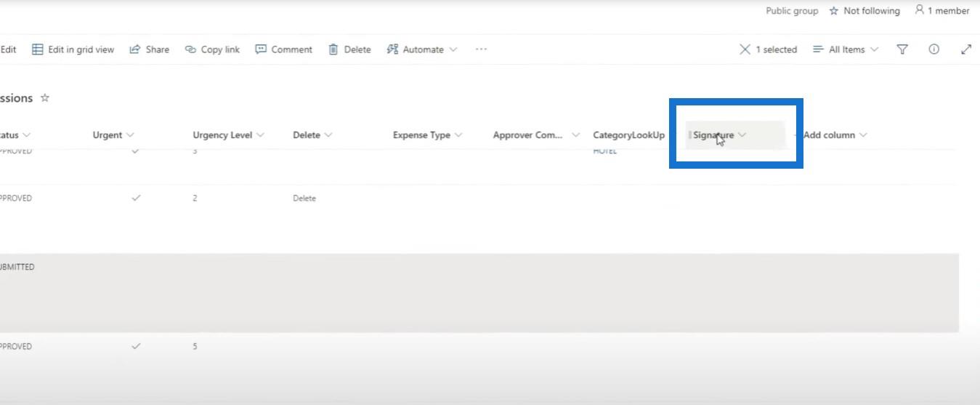Favorite the list with the star icon
Viewport: 980px width, 405px height.
tap(44, 98)
